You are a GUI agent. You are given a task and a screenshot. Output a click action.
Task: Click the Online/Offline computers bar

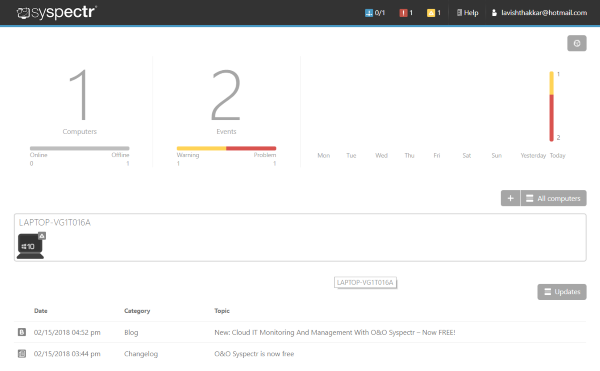[x=80, y=148]
